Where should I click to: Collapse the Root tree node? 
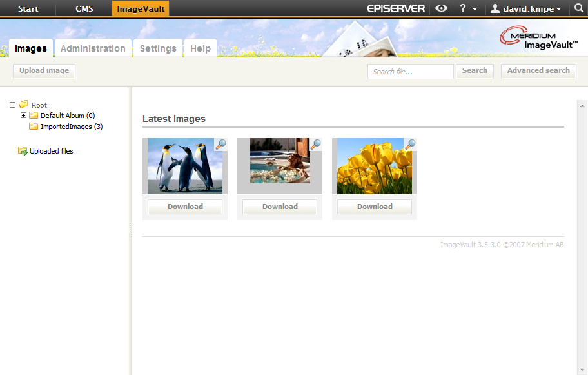coord(13,105)
